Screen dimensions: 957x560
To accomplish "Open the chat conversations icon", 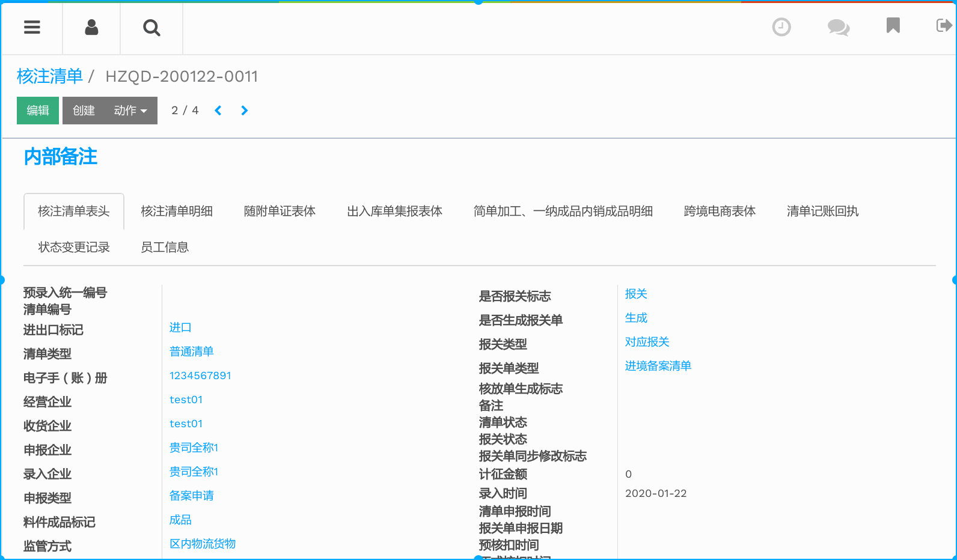I will 838,27.
